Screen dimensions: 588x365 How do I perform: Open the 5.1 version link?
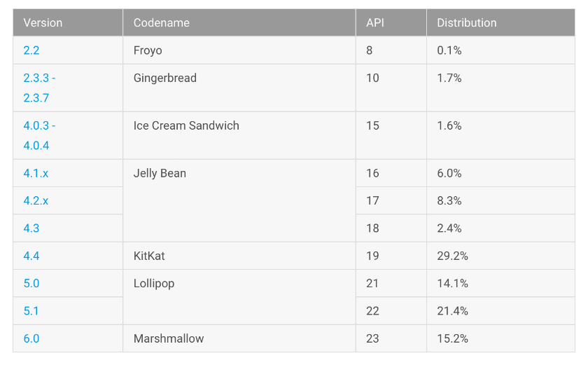click(x=31, y=310)
